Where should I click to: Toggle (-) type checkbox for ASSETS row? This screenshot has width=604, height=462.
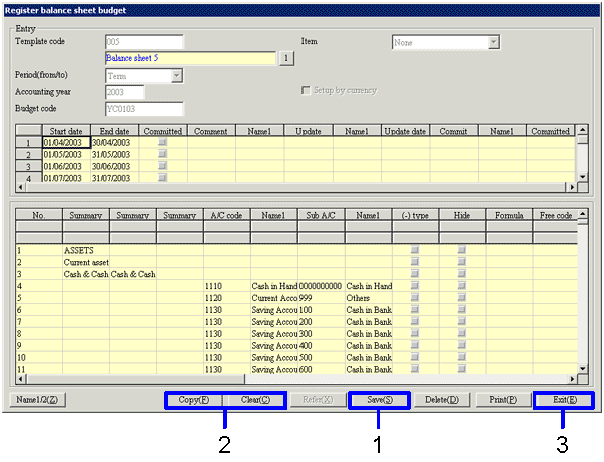[414, 250]
